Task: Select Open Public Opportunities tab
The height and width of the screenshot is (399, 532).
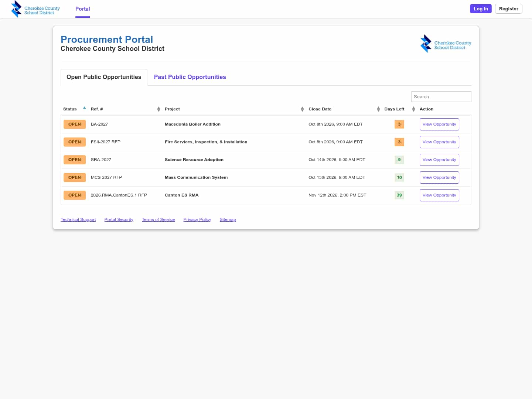Action: [104, 77]
